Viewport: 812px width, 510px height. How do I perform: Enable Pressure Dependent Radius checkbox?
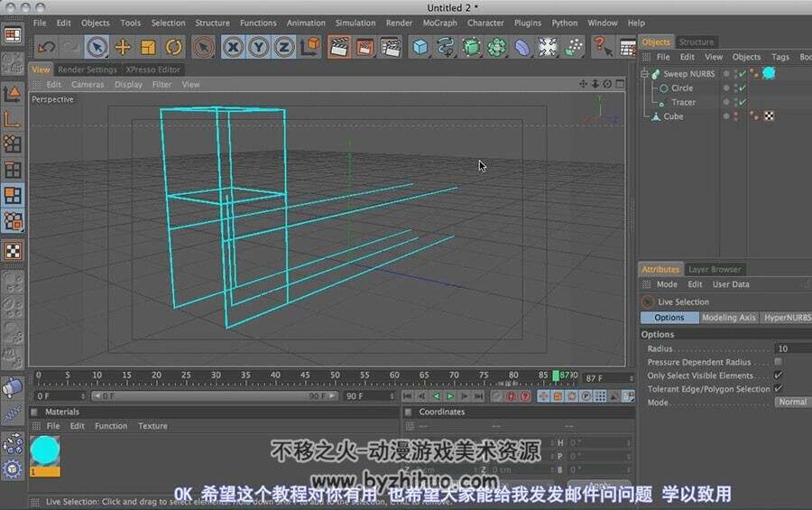click(779, 361)
